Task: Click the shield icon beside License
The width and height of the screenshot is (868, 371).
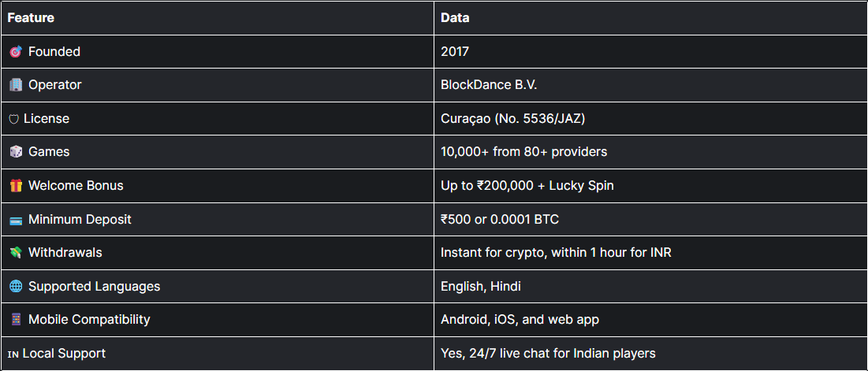Action: tap(13, 119)
